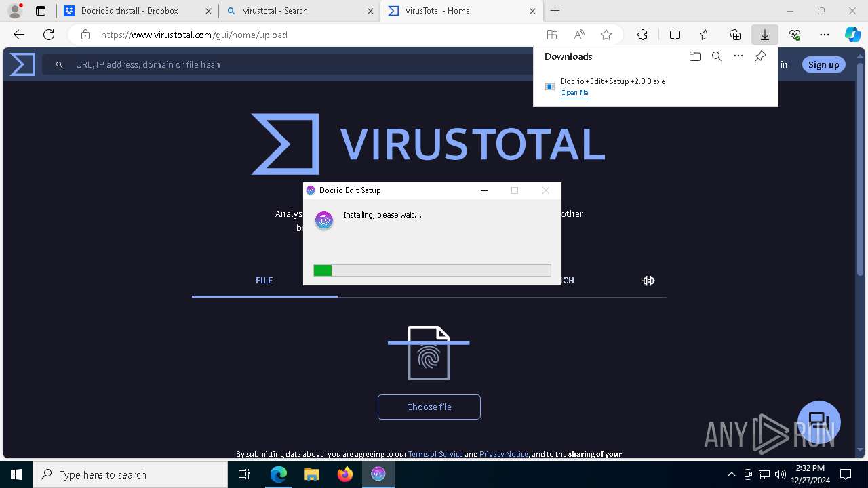Click the Sign up button
The height and width of the screenshot is (488, 868).
point(823,64)
